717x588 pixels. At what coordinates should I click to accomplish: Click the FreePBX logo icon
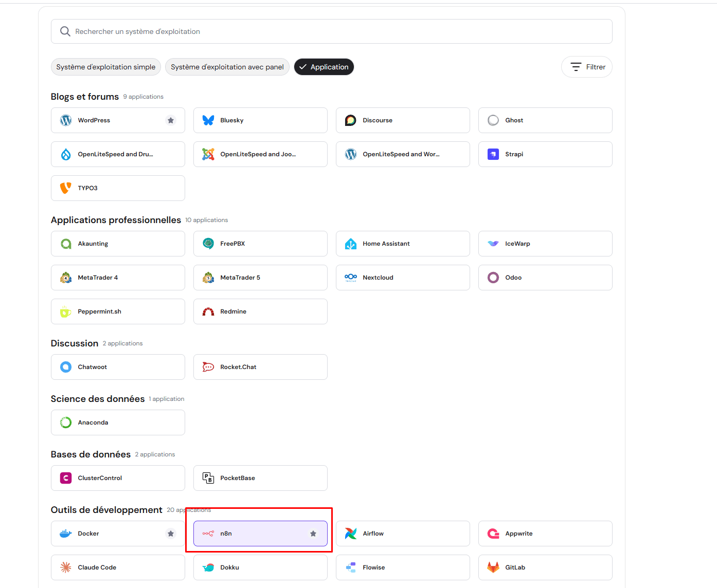[x=208, y=244]
